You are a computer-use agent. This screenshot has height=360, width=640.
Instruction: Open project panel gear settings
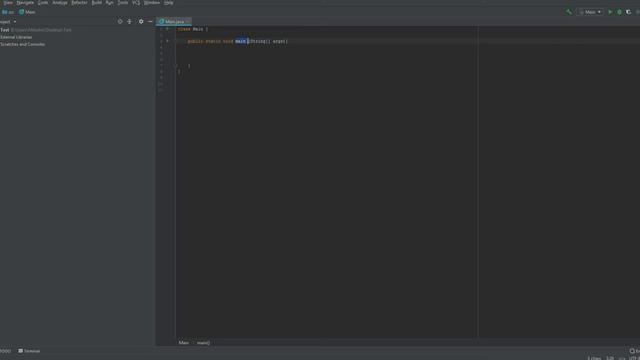[x=141, y=21]
